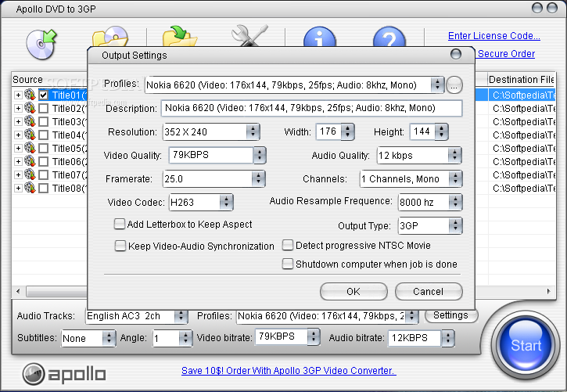This screenshot has height=392, width=567.
Task: Click the Settings button in main window
Action: point(451,315)
